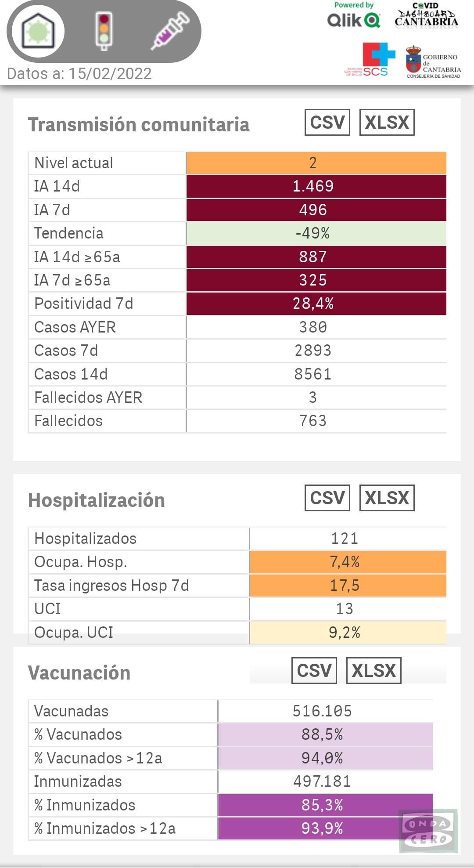The height and width of the screenshot is (868, 474).
Task: Download Transmisión comunitaria as XLSX
Action: click(386, 122)
